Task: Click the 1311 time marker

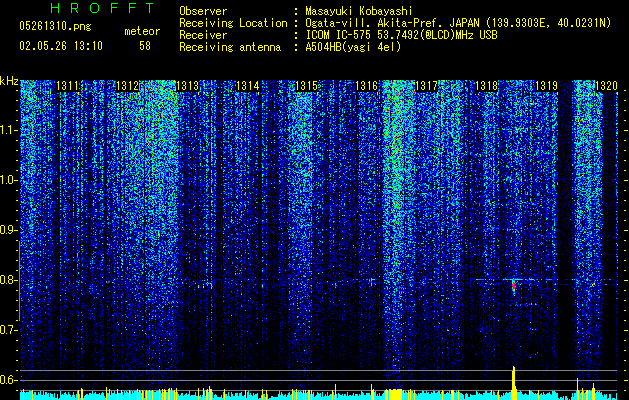Action: 67,86
